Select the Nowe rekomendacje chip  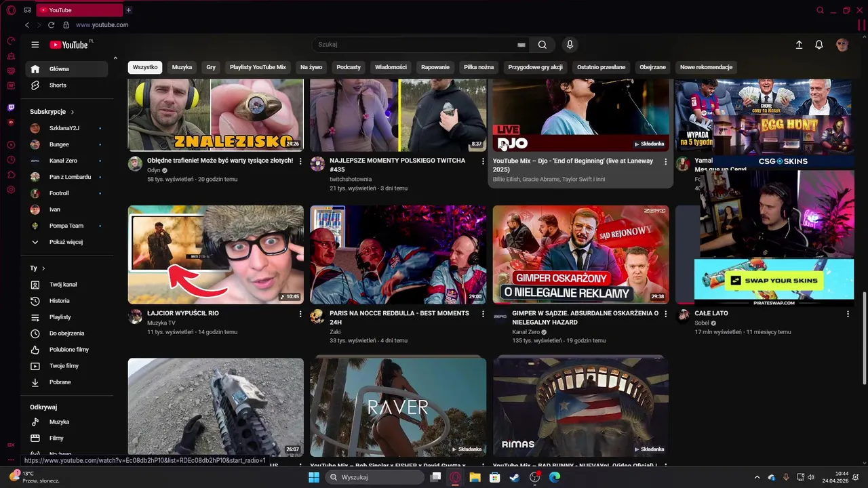click(706, 67)
